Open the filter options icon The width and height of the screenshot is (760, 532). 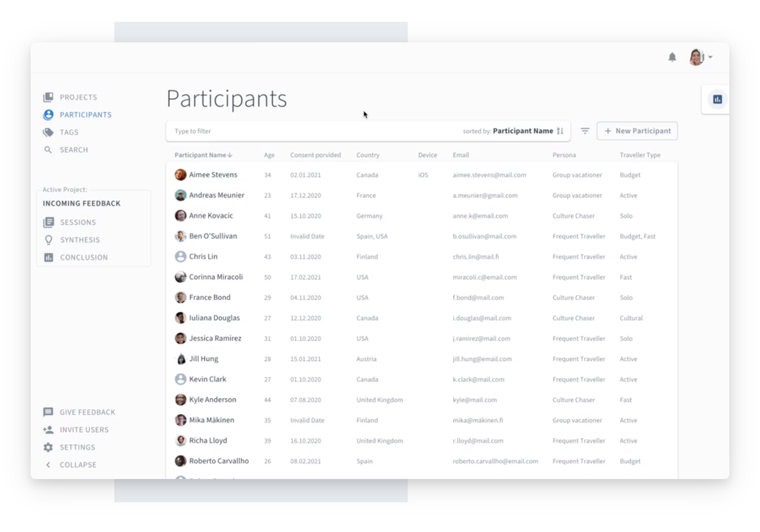tap(585, 131)
